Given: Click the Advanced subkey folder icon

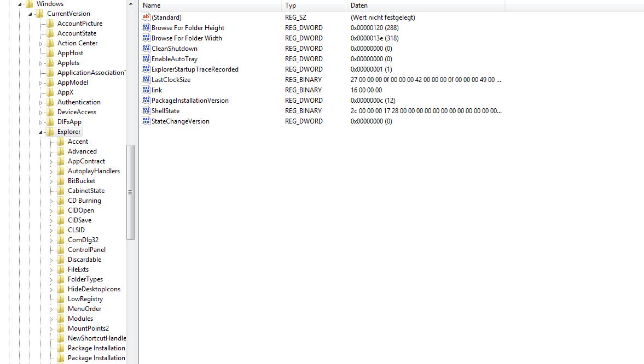Looking at the screenshot, I should pos(61,151).
